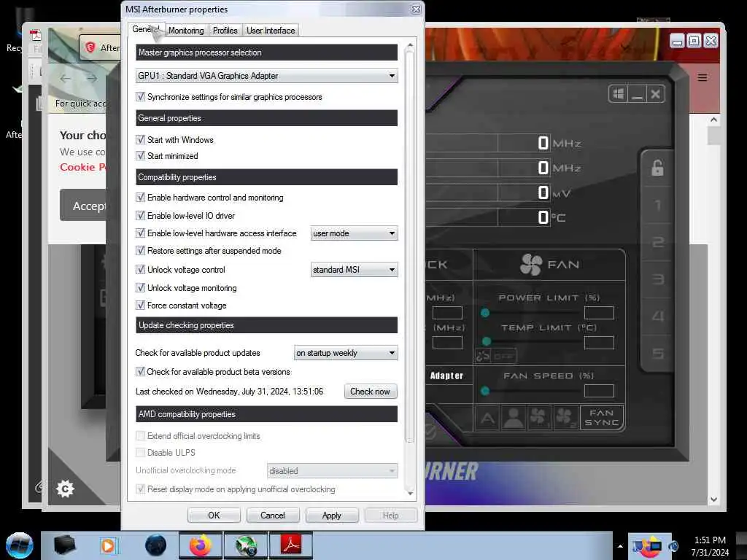Open the media player taskbar icon
Image resolution: width=747 pixels, height=560 pixels.
109,545
